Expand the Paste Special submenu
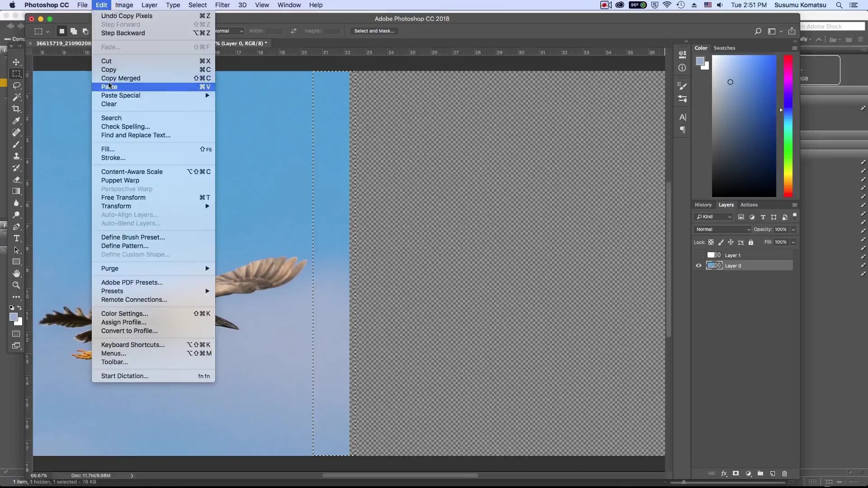868x488 pixels. click(x=153, y=95)
